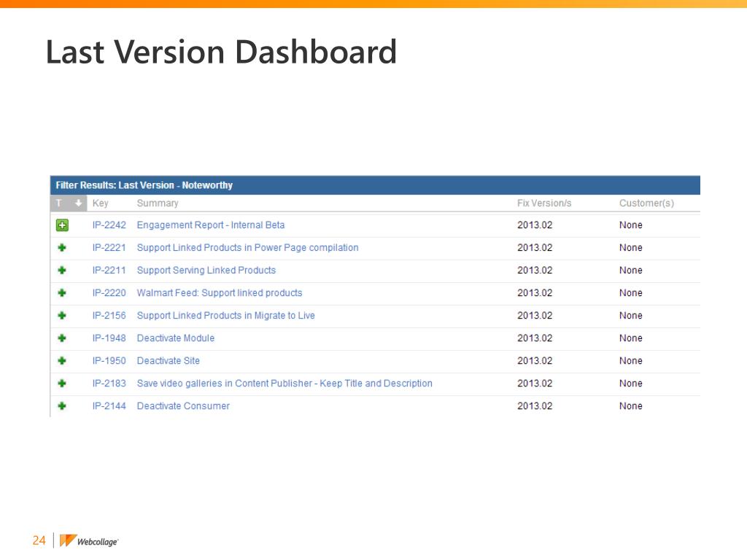Click the green plus icon for IP-2220
This screenshot has width=747, height=560.
coord(62,293)
